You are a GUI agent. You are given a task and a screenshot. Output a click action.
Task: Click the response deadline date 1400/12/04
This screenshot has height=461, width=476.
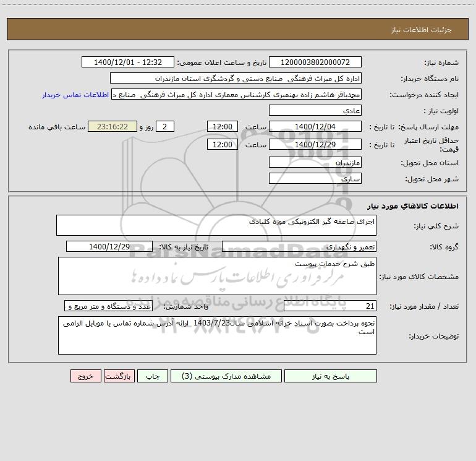[x=315, y=126]
